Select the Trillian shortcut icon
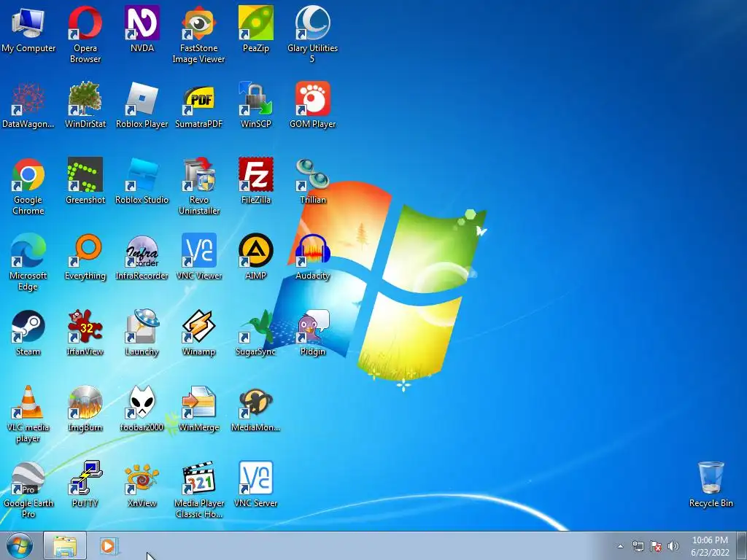The height and width of the screenshot is (560, 747). pos(312,174)
